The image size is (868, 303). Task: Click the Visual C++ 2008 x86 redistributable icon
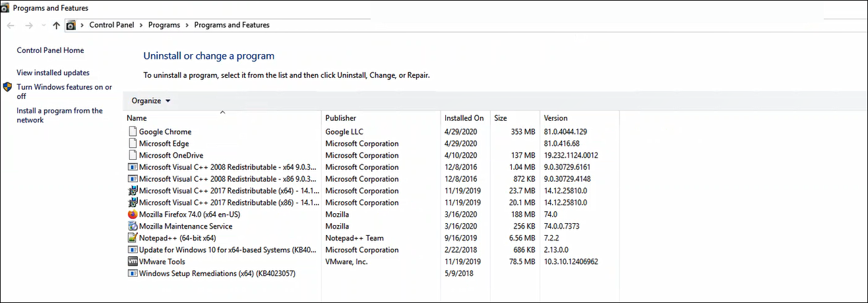[x=132, y=180]
